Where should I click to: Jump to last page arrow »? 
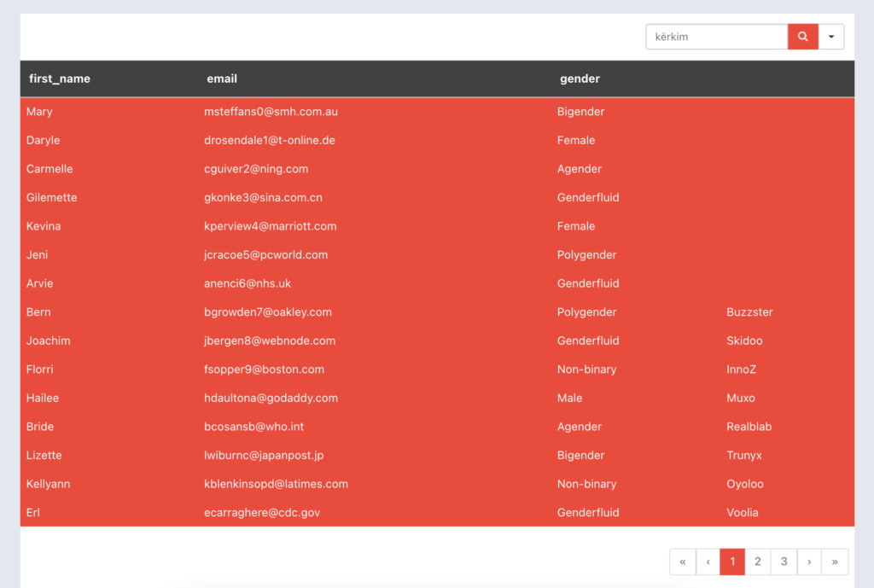click(x=834, y=562)
